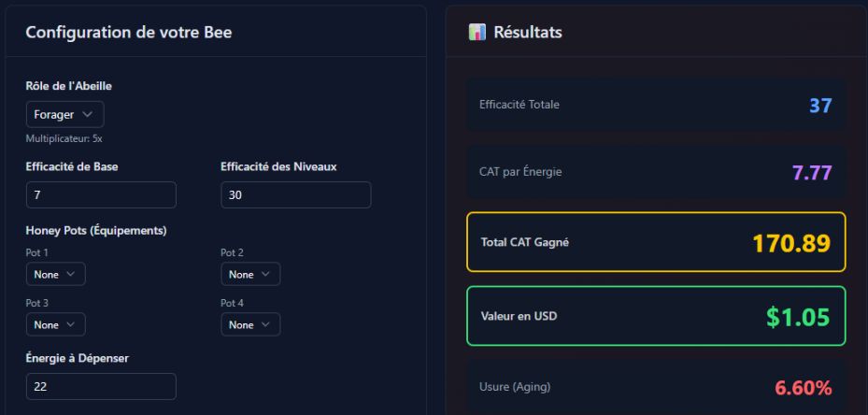Click the Configuration de votre Bee heading
Image resolution: width=868 pixels, height=415 pixels.
tap(128, 32)
